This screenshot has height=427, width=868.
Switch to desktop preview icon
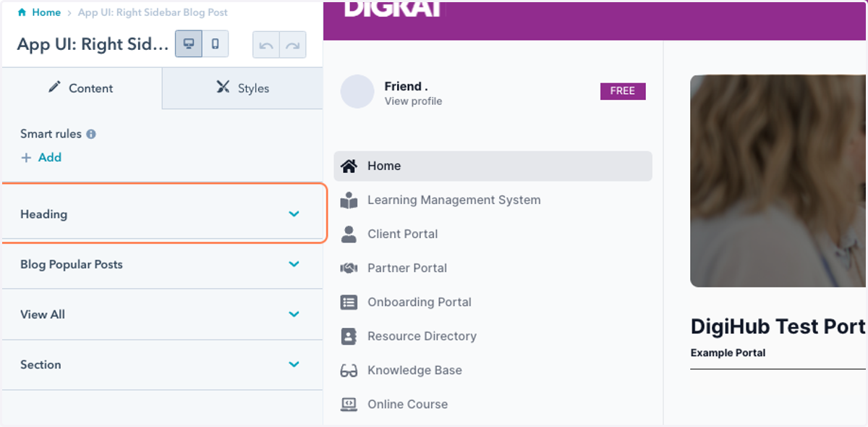pyautogui.click(x=189, y=44)
